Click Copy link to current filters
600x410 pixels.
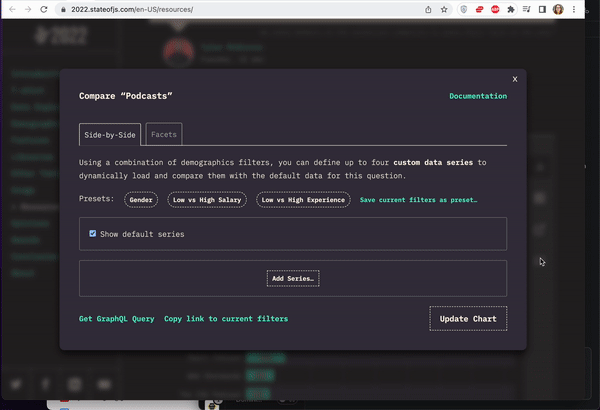pyautogui.click(x=226, y=319)
